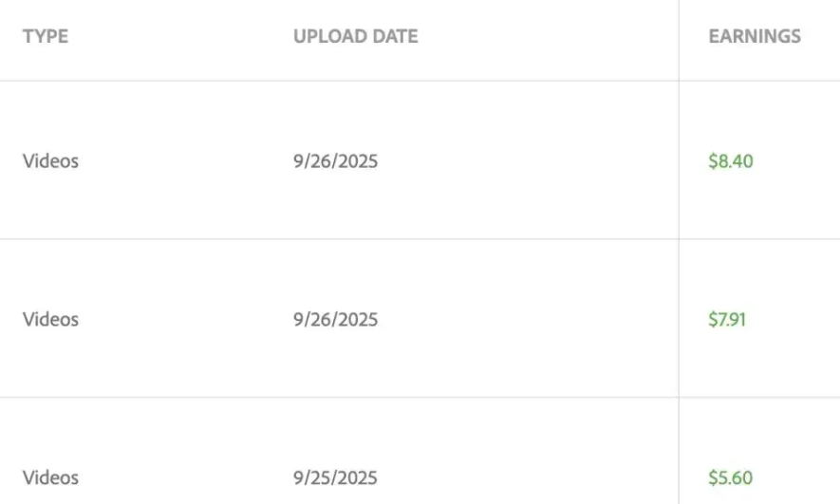Click the vertical divider beside the $7.91 amount
This screenshot has height=504, width=840.
(x=679, y=319)
